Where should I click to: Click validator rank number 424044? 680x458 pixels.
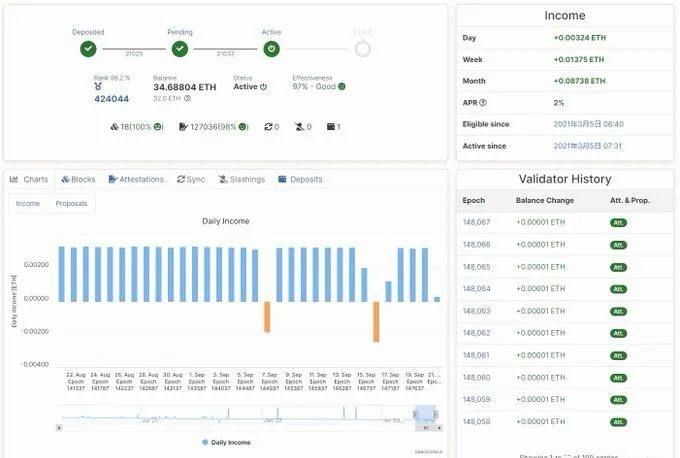111,99
